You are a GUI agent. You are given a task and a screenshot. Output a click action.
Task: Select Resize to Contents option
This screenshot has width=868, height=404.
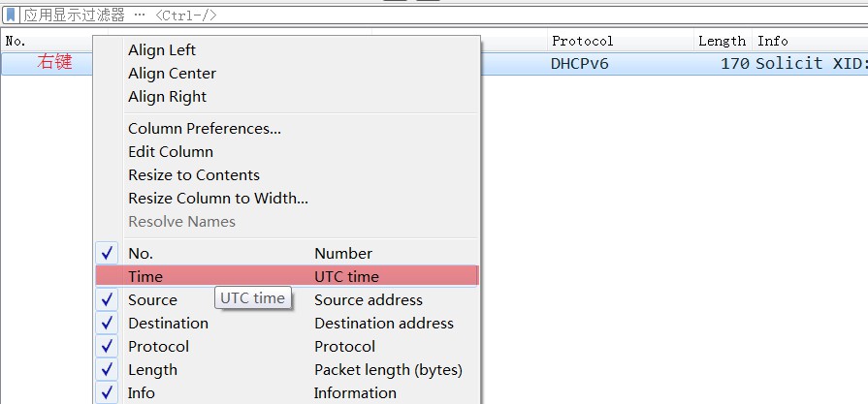193,175
